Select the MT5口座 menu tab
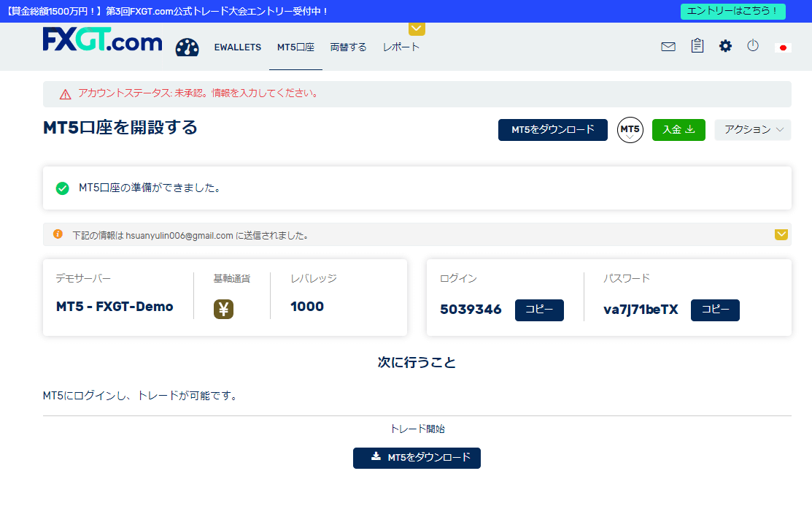The width and height of the screenshot is (812, 506). point(295,47)
